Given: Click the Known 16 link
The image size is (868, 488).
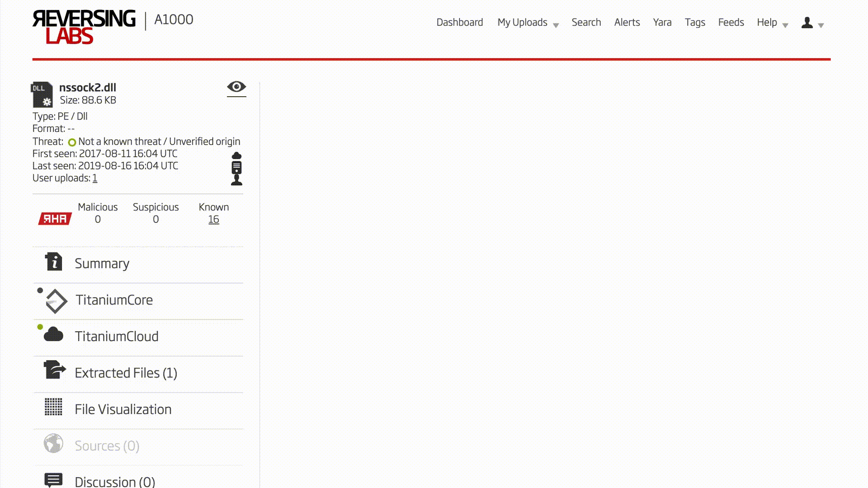Looking at the screenshot, I should [x=213, y=219].
